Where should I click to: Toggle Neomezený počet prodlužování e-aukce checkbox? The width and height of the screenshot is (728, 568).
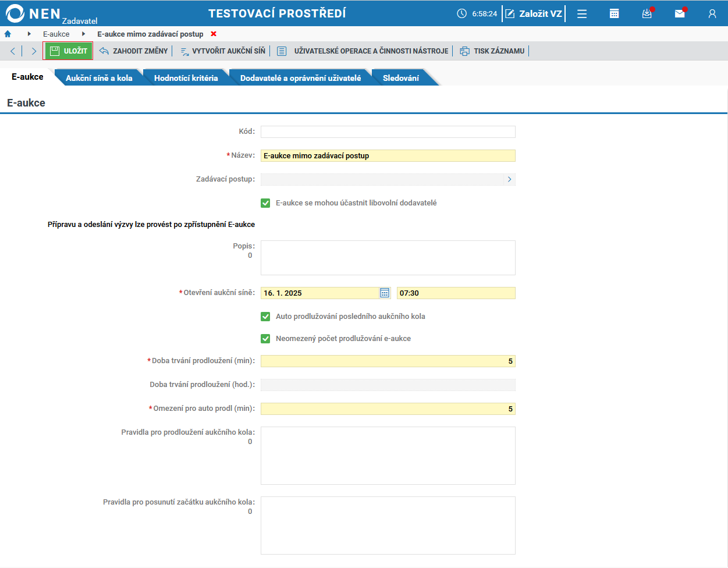(x=265, y=339)
